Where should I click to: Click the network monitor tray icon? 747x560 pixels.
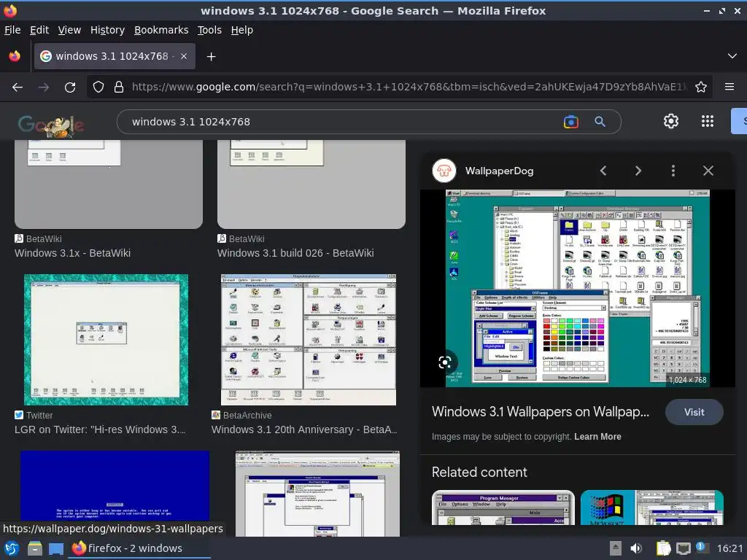click(x=683, y=548)
